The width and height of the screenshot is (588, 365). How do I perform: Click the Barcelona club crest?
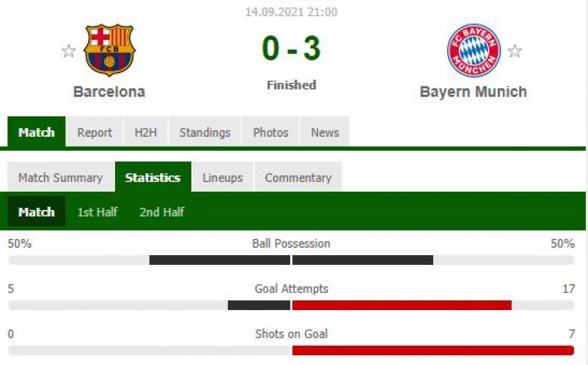pos(109,50)
